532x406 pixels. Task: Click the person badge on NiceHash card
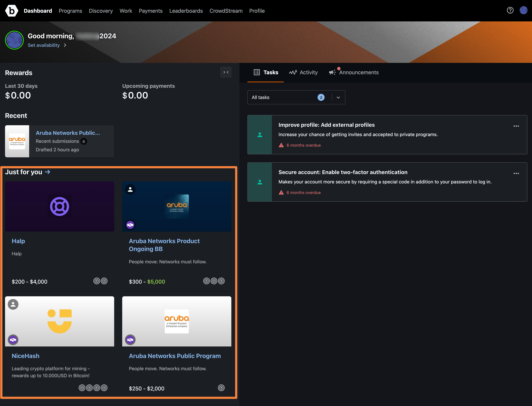[x=13, y=304]
